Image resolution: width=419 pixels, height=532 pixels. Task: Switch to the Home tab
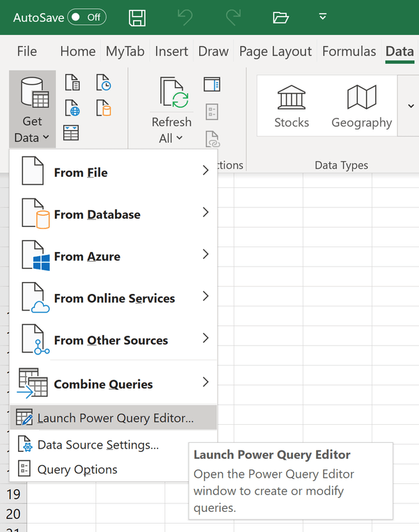coord(78,52)
